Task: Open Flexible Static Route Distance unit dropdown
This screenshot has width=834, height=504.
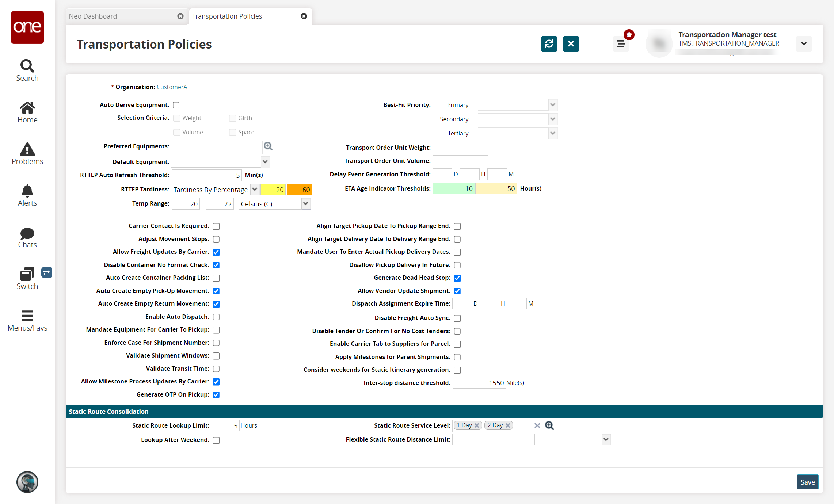Action: 606,439
